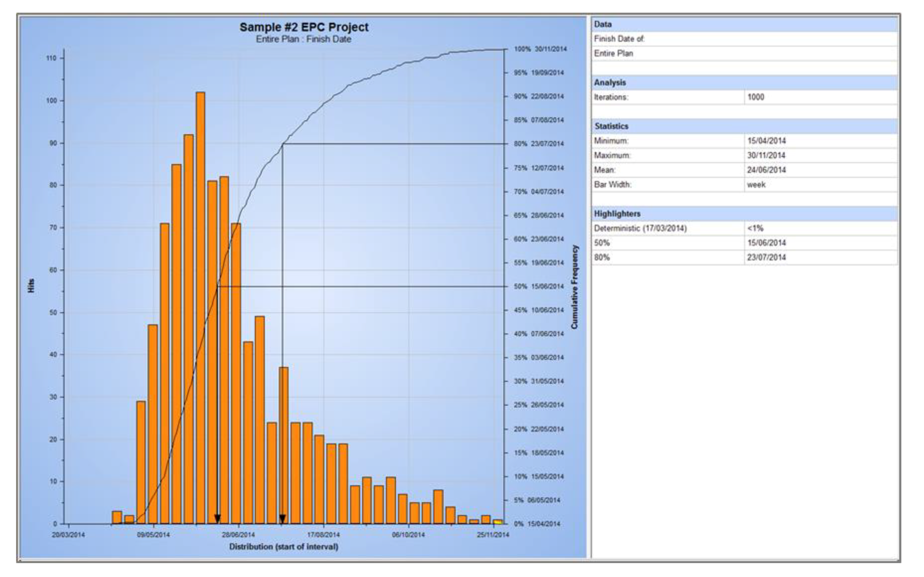
Task: Click the Statistics section header
Action: pos(611,126)
